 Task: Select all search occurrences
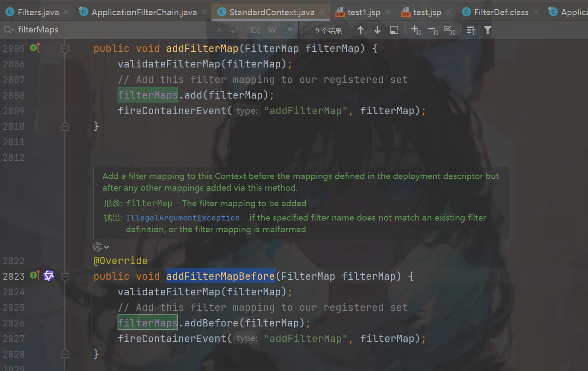pos(450,30)
